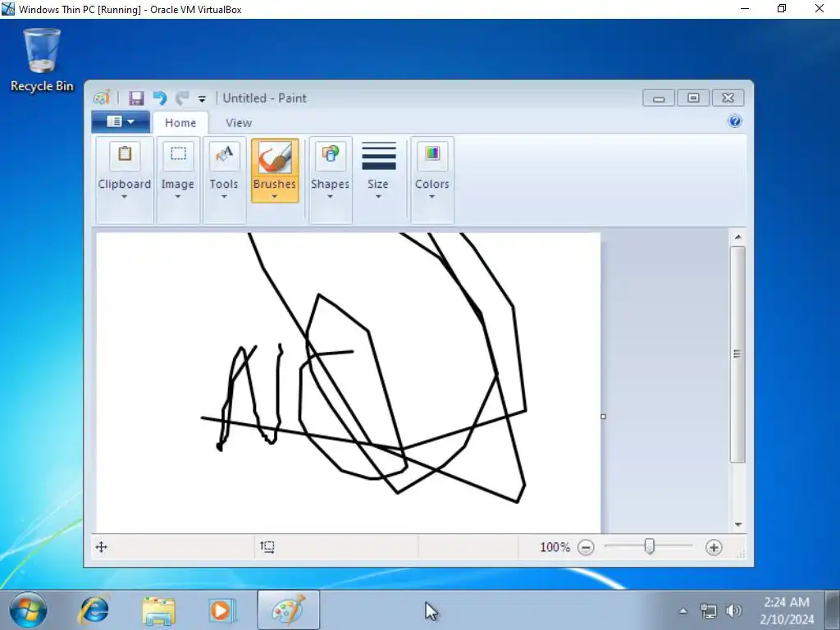Open Recycle Bin on the desktop
This screenshot has width=840, height=630.
(x=42, y=60)
